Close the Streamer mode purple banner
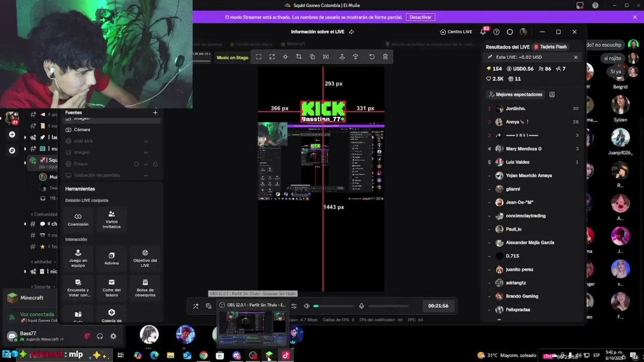 635,17
